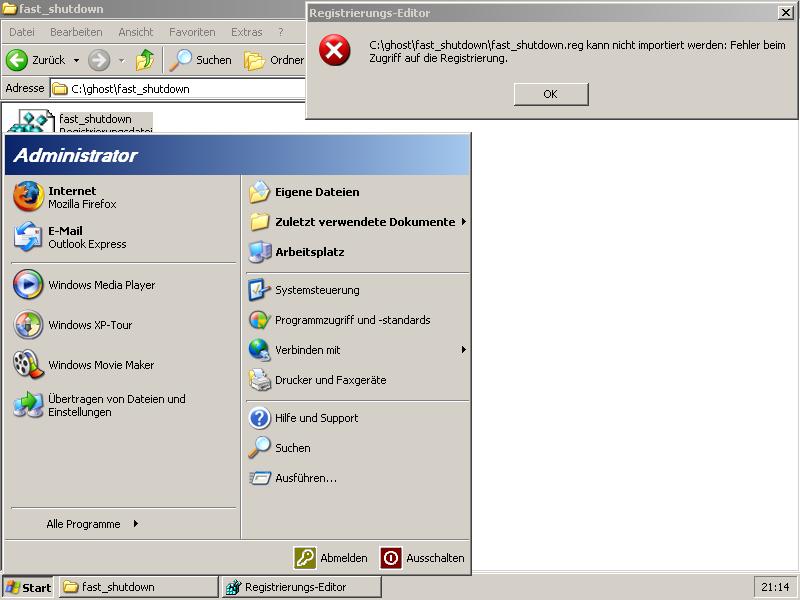The height and width of the screenshot is (600, 800).
Task: Close the Registrierungs-Editor dialog with X
Action: pyautogui.click(x=785, y=13)
